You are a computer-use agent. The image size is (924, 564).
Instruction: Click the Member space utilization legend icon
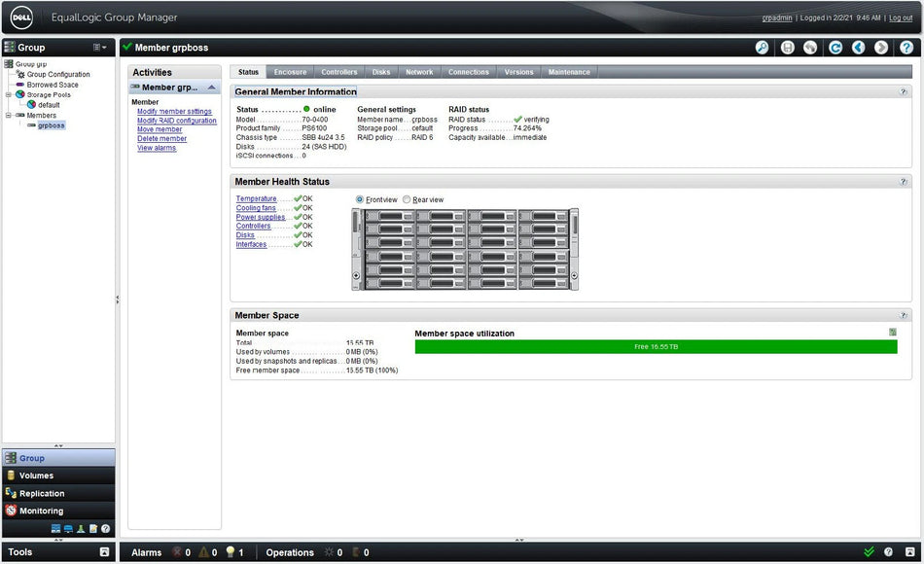tap(893, 333)
